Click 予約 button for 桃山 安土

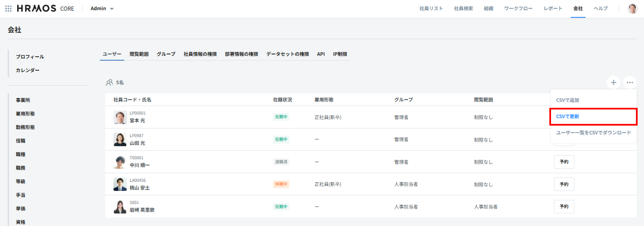(564, 184)
